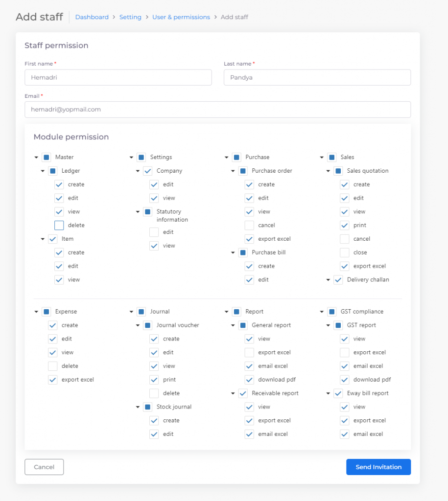Check the Ledger delete permission checkbox
This screenshot has width=448, height=501.
click(59, 225)
